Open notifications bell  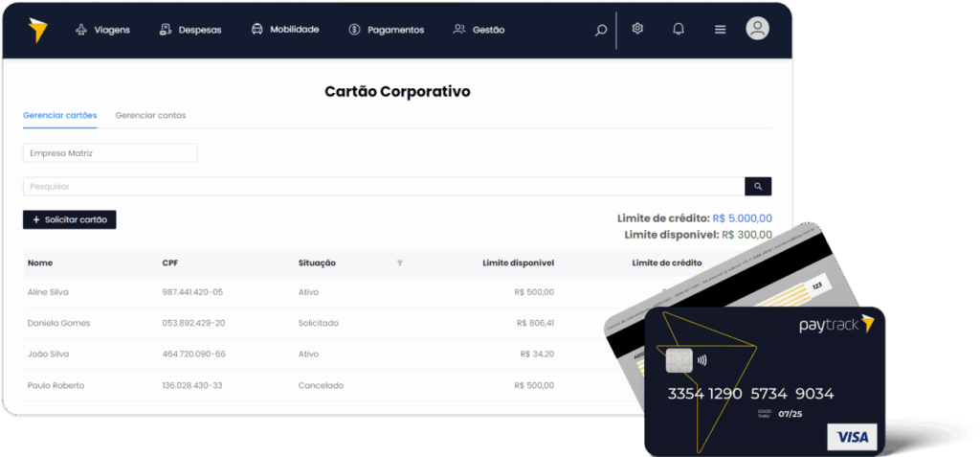point(679,30)
